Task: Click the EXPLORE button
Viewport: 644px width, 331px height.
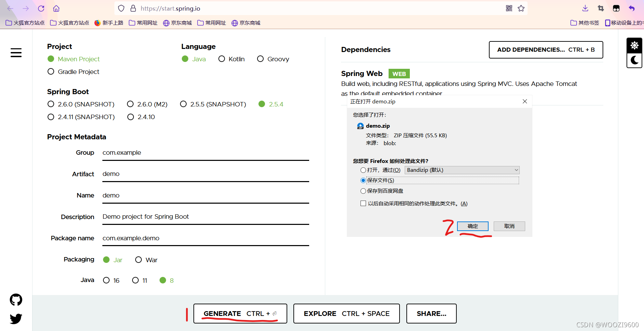Action: tap(346, 314)
